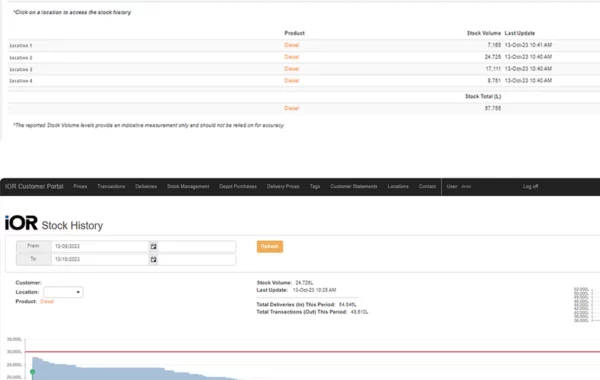600x380 pixels.
Task: Click the green marker on the stock chart
Action: (33, 372)
